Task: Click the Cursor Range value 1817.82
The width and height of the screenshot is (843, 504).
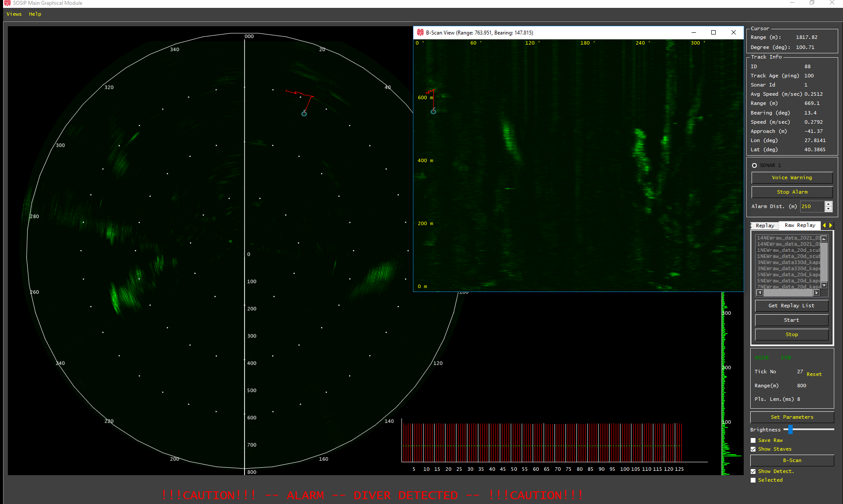Action: click(807, 37)
